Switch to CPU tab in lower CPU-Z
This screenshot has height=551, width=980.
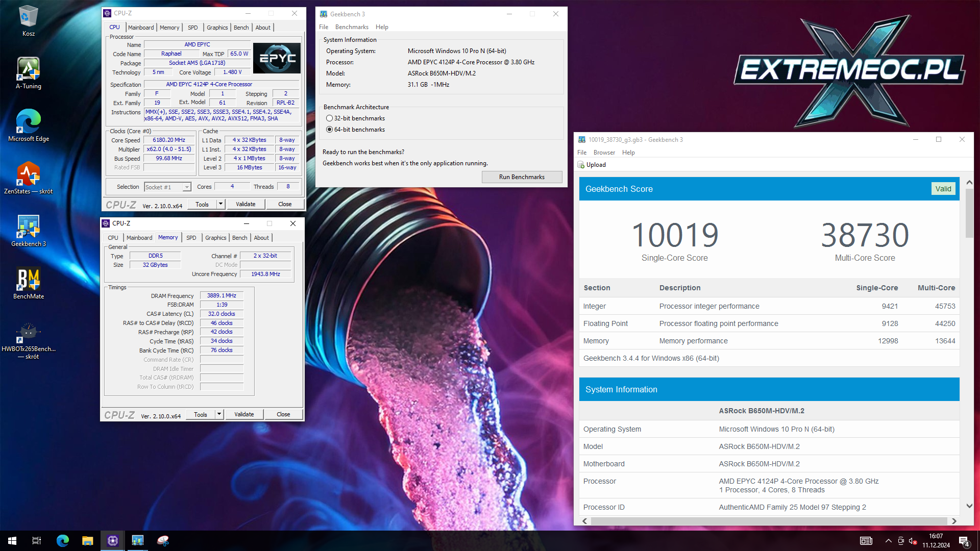113,238
